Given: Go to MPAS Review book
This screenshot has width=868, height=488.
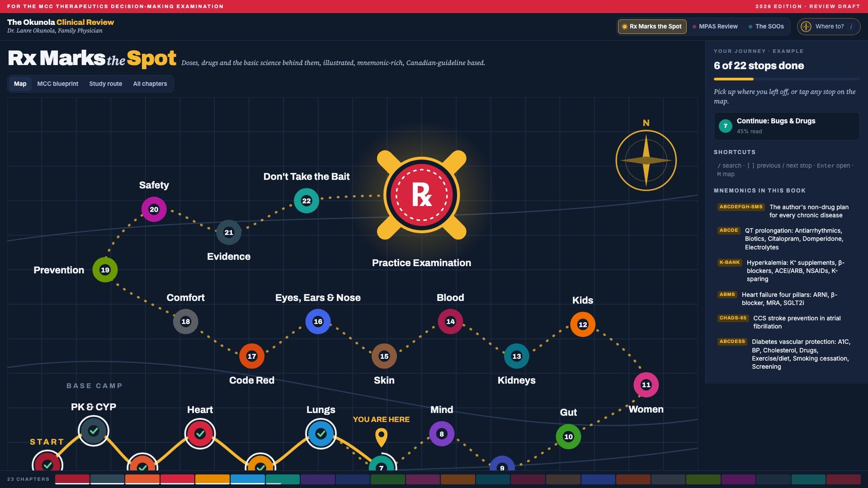Looking at the screenshot, I should (x=715, y=26).
